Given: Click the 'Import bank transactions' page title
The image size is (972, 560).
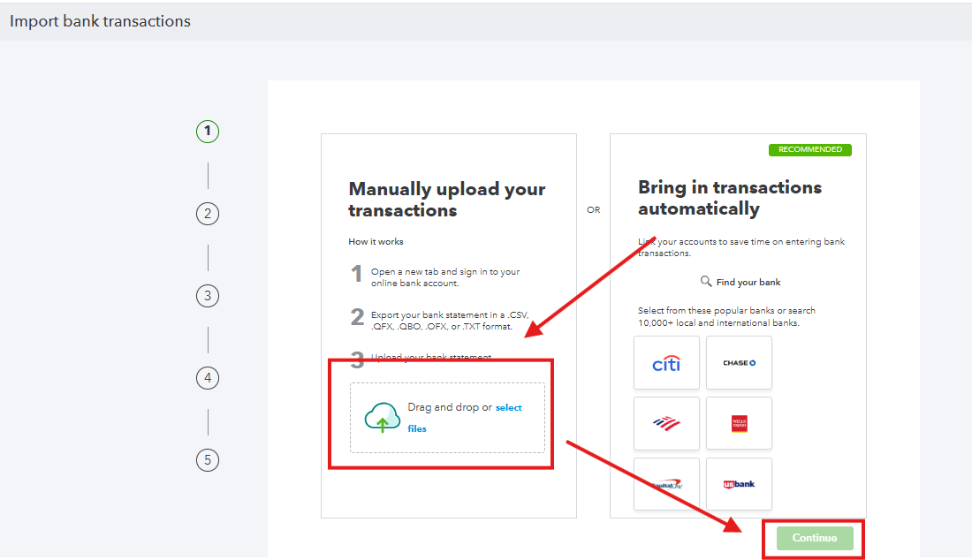Looking at the screenshot, I should (100, 21).
